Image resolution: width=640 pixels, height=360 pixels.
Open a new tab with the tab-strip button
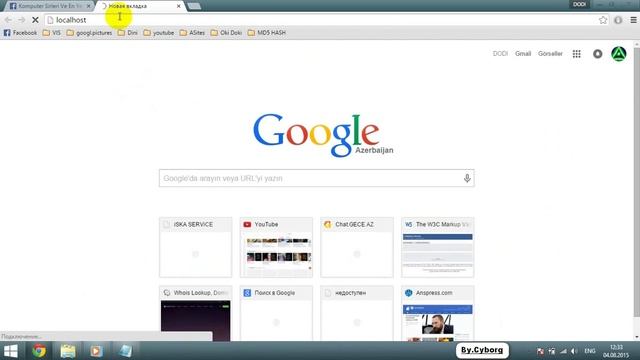point(194,6)
